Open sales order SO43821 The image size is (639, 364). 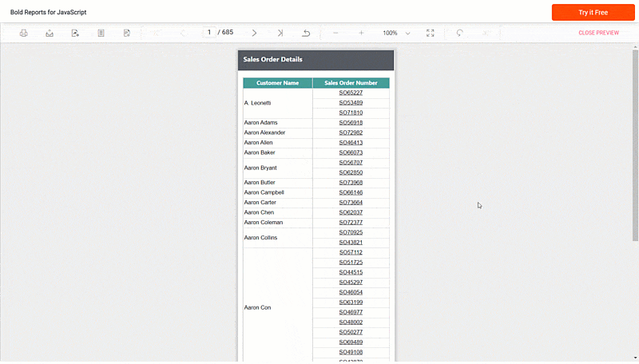351,242
